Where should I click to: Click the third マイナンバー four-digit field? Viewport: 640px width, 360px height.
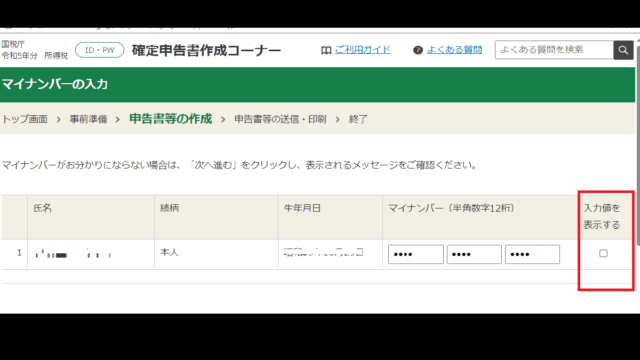tap(532, 254)
